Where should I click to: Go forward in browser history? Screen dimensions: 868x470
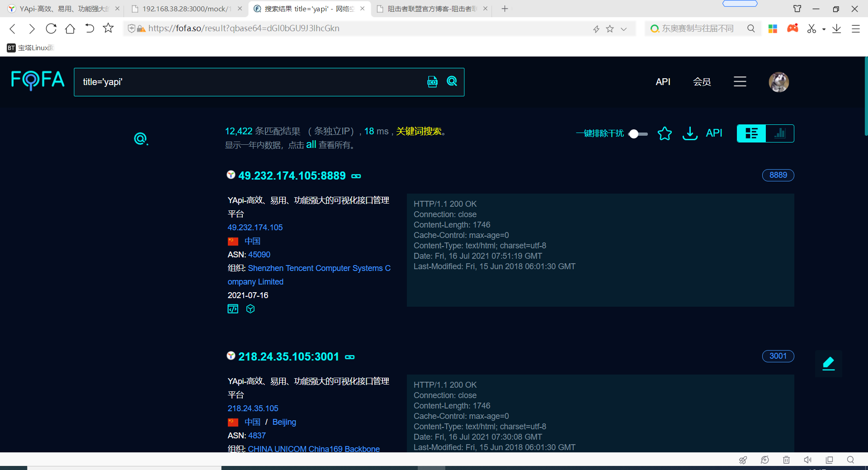click(x=32, y=28)
